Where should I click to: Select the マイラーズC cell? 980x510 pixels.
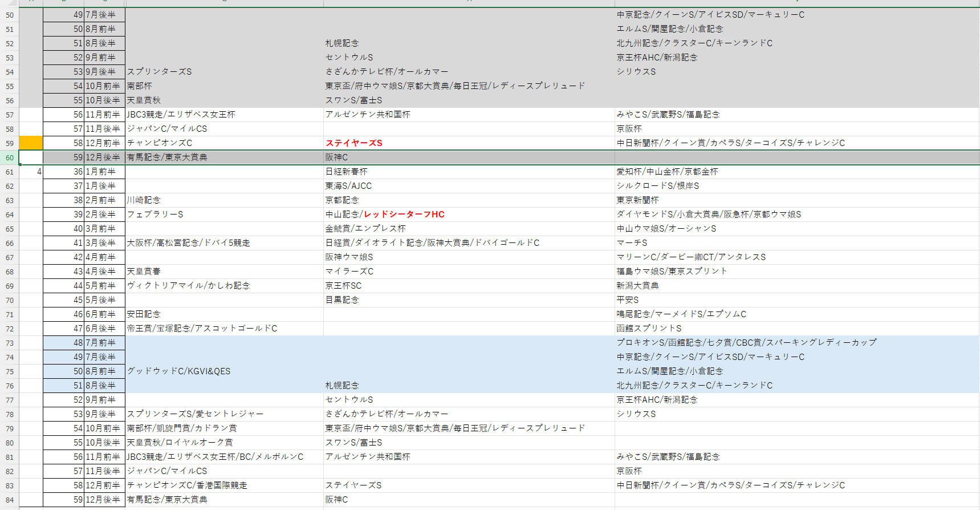pyautogui.click(x=349, y=272)
